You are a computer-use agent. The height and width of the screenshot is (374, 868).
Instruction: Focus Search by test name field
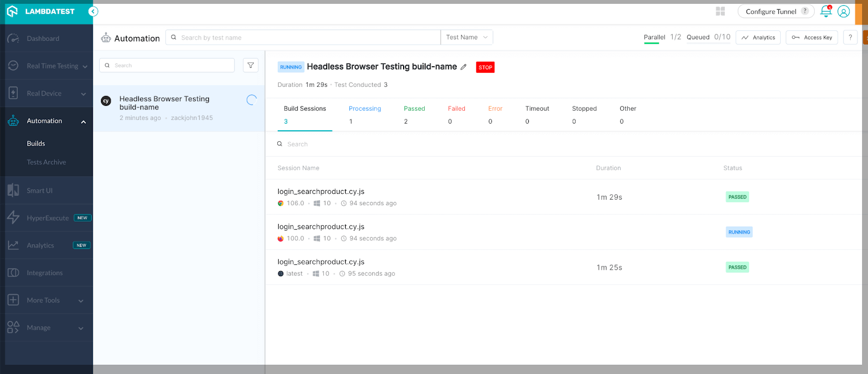[303, 37]
